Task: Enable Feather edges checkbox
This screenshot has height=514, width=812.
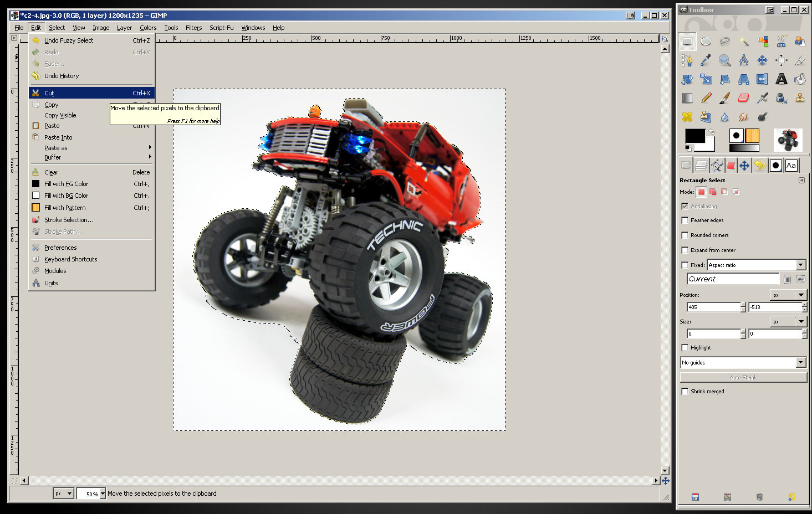Action: pyautogui.click(x=685, y=220)
